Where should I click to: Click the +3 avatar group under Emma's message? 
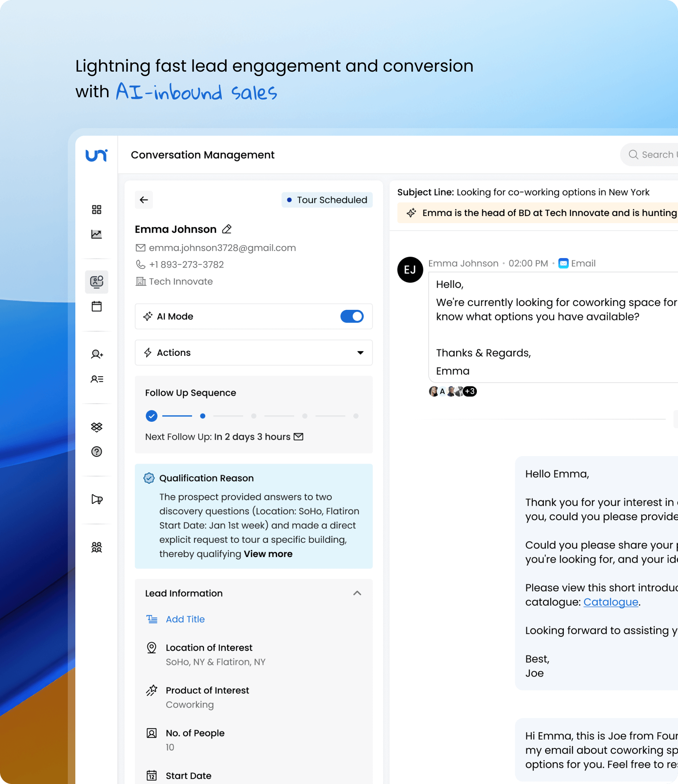pos(470,391)
